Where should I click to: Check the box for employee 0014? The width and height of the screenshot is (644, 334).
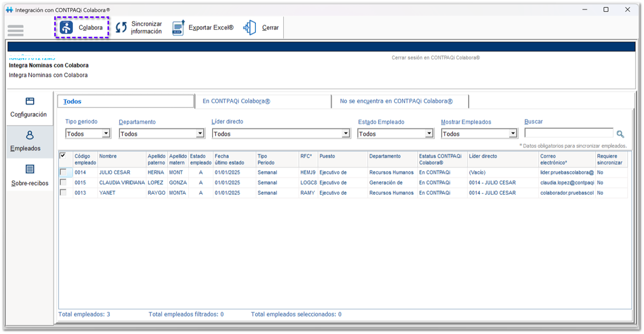tap(63, 172)
